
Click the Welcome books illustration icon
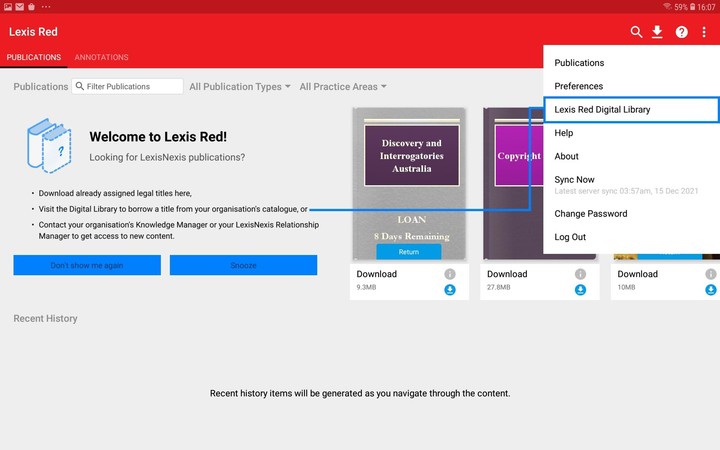pos(50,146)
